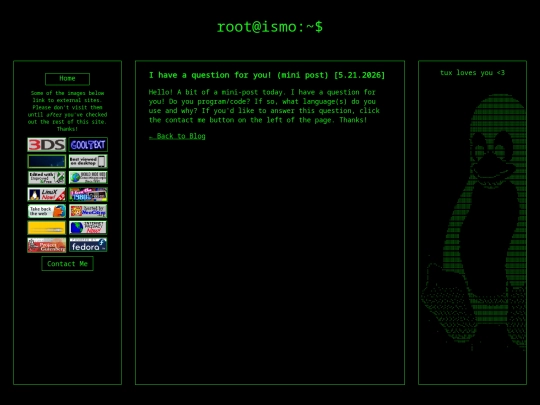Viewport: 540px width, 405px height.
Task: Click the plain yellow badge
Action: pos(46,228)
